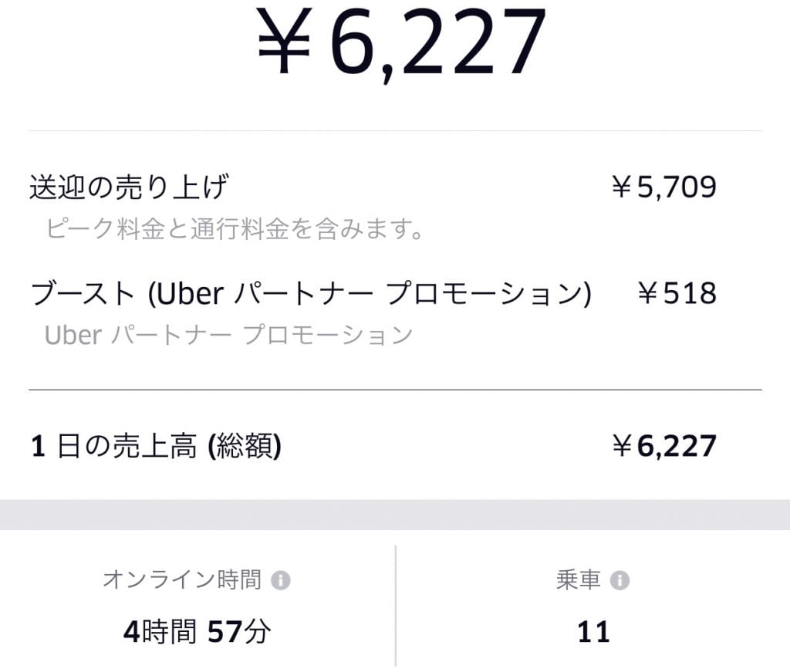Screen dimensions: 790x672
Task: Tap the オンライン時間 label
Action: [x=182, y=580]
